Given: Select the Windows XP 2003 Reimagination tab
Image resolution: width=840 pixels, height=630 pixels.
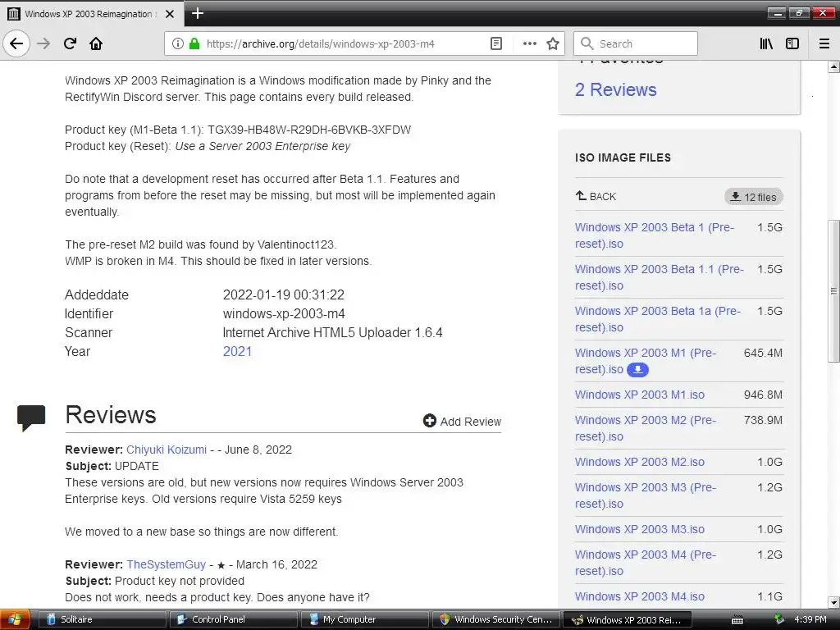Looking at the screenshot, I should [x=92, y=14].
